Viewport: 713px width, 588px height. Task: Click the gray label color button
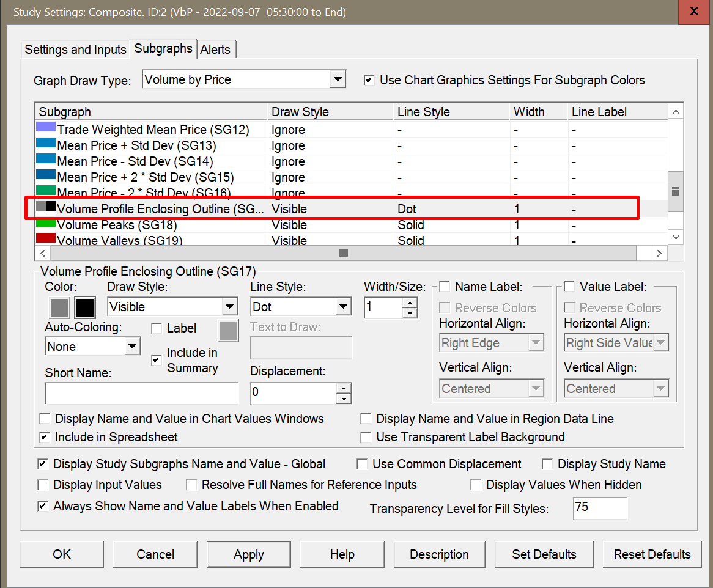(228, 331)
